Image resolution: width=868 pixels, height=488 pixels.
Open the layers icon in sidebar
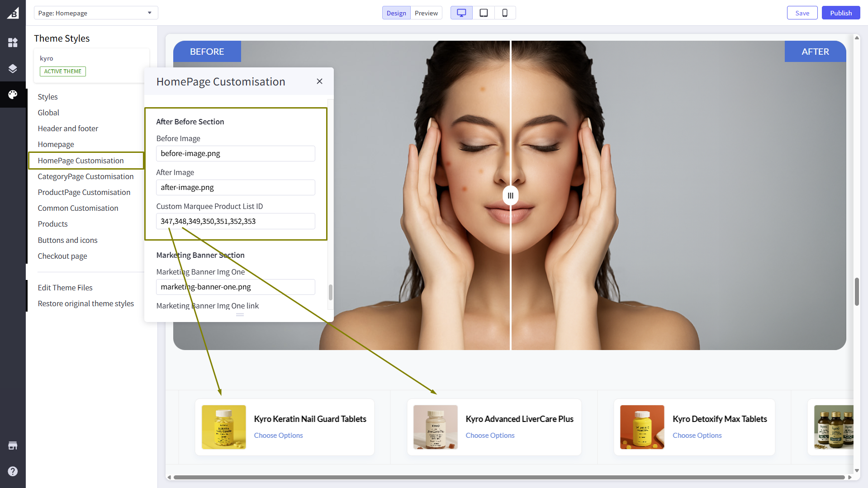(13, 68)
